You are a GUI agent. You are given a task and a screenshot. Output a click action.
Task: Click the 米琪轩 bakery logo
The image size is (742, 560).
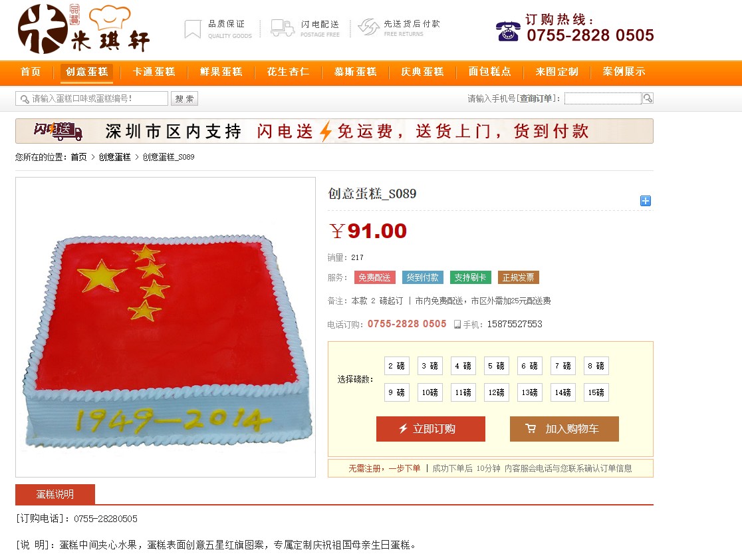pyautogui.click(x=84, y=29)
